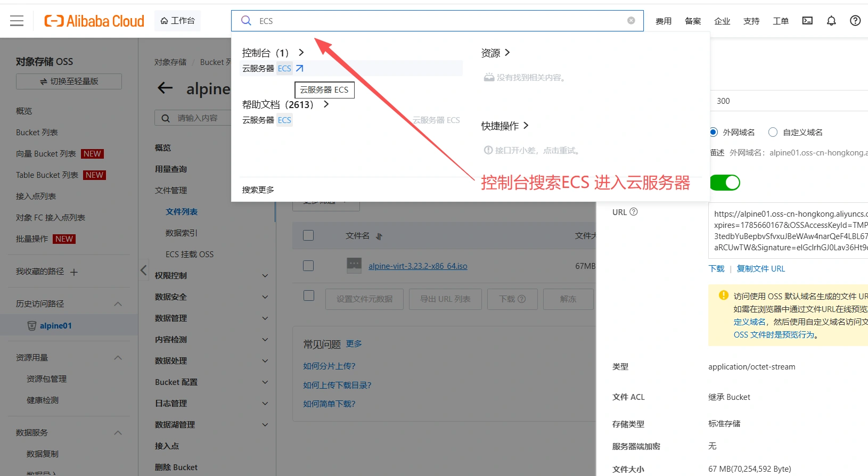The width and height of the screenshot is (868, 476).
Task: Open the notifications bell
Action: click(x=831, y=21)
